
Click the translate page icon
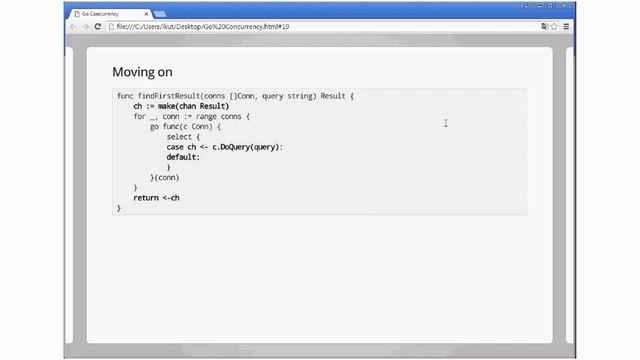point(544,27)
